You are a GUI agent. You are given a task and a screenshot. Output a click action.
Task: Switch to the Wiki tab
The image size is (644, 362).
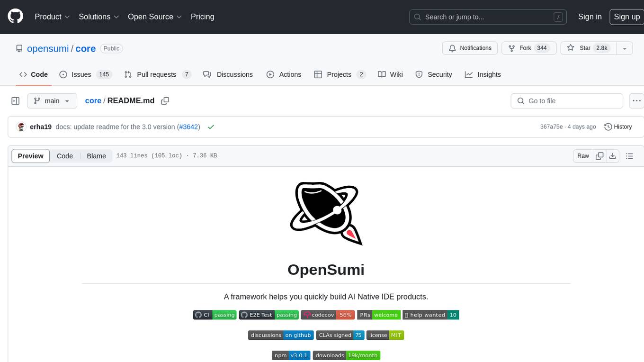coord(391,74)
